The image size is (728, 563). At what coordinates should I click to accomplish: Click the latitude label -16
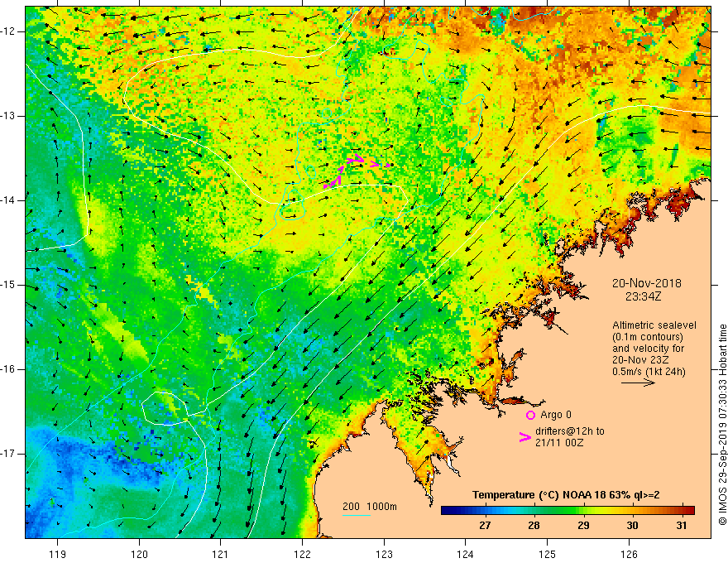8,369
